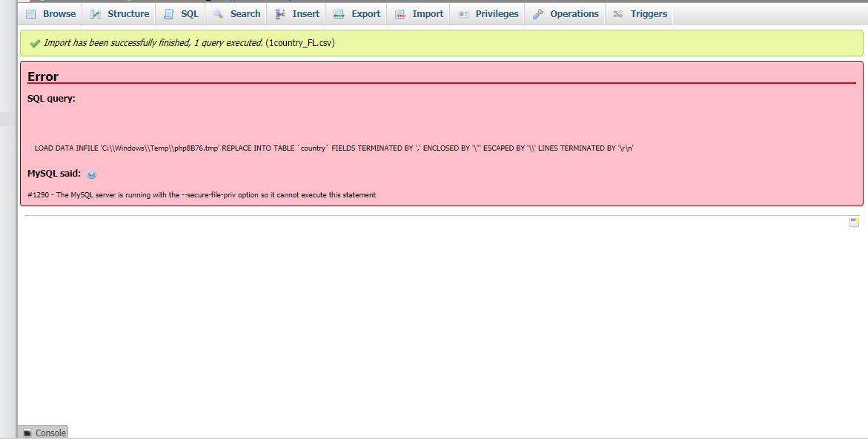The height and width of the screenshot is (443, 868).
Task: Go to the Privileges tab
Action: (488, 14)
